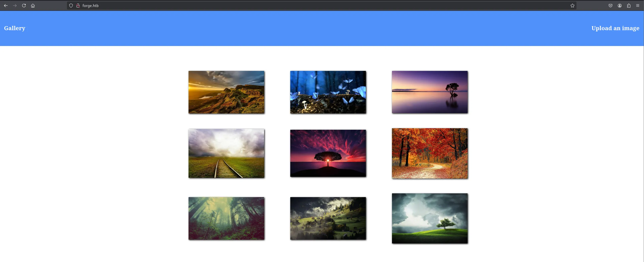The image size is (644, 262).
Task: Focus the forge.htb address bar
Action: 302,6
